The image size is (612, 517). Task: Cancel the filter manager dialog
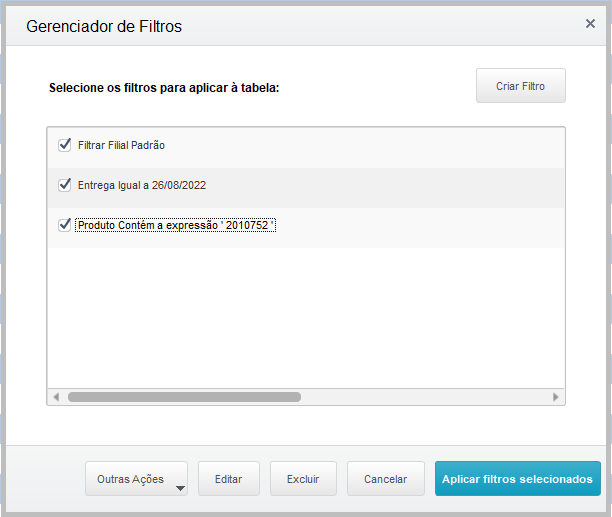tap(385, 479)
